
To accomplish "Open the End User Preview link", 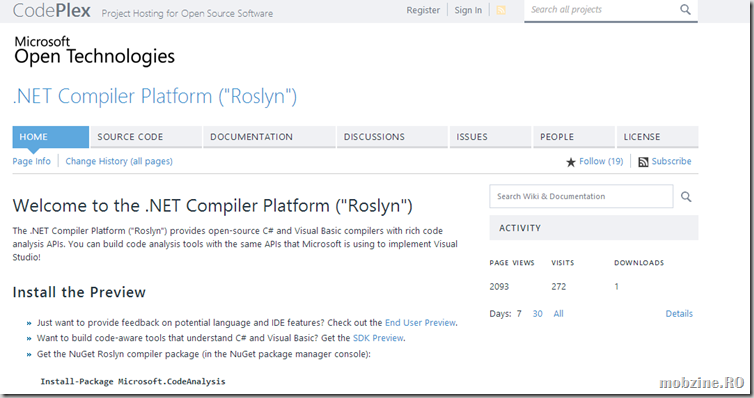I will [420, 323].
